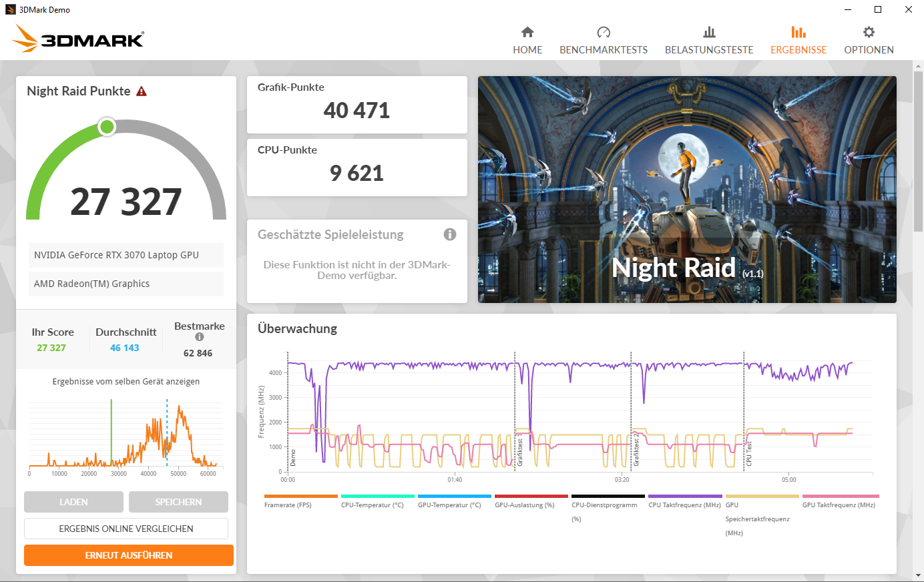This screenshot has width=924, height=582.
Task: Click Ergebnisse vom selben Gerät anzeigen link
Action: coord(126,382)
